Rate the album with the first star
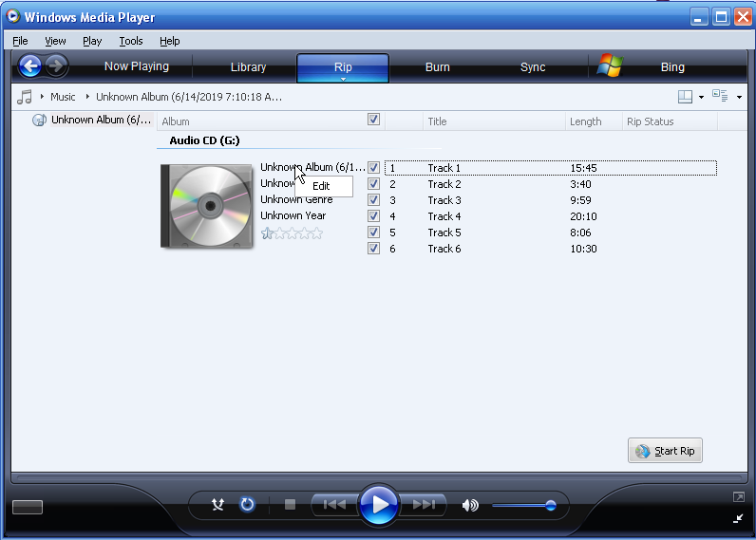The width and height of the screenshot is (756, 540). coord(267,234)
